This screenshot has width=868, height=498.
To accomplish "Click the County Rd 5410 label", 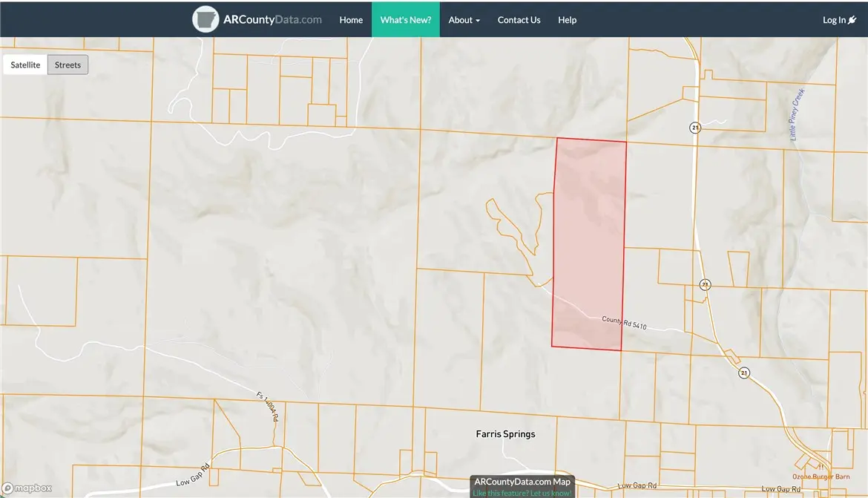I will coord(624,322).
